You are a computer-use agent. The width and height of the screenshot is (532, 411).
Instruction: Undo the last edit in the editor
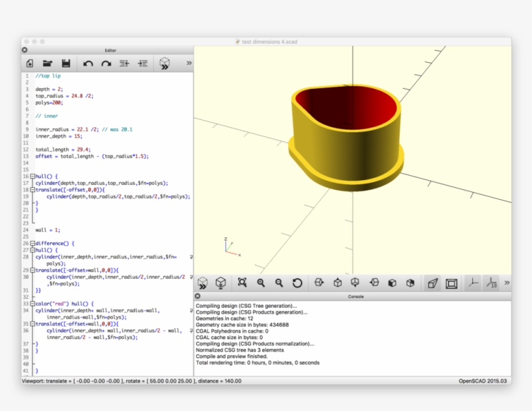[90, 63]
